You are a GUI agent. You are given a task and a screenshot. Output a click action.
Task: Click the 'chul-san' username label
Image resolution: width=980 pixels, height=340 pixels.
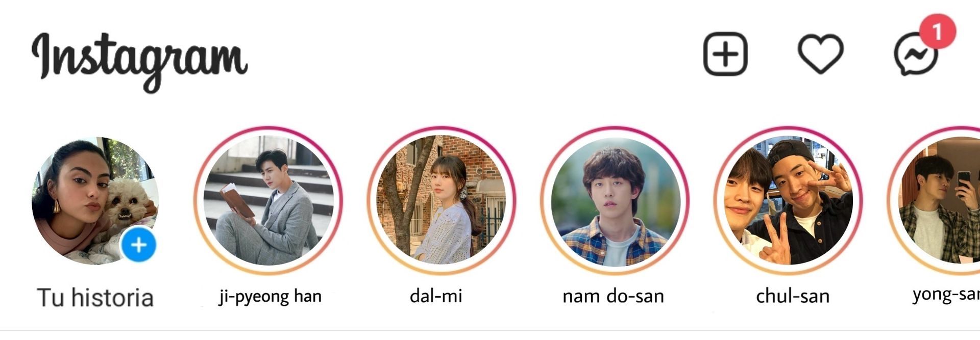(x=793, y=296)
